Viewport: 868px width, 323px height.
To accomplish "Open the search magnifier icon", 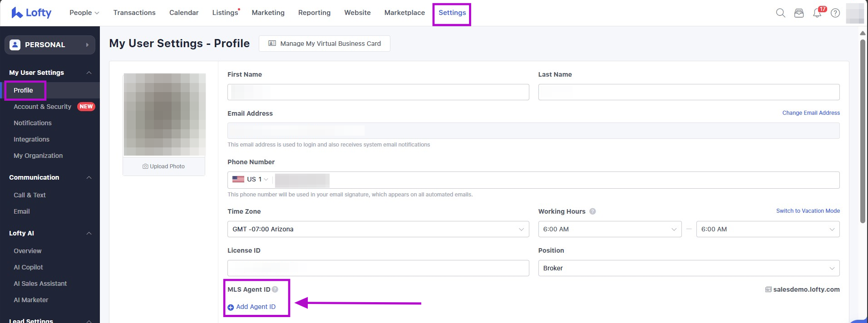I will click(x=780, y=13).
